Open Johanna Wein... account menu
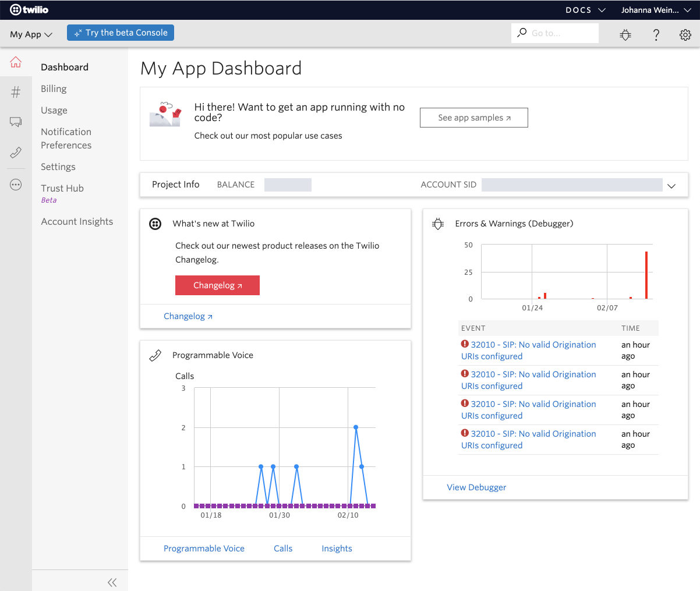This screenshot has height=591, width=700. pos(656,10)
